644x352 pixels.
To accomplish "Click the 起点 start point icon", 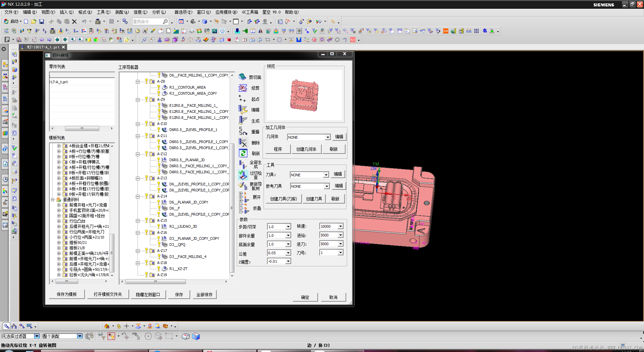I will click(x=242, y=98).
